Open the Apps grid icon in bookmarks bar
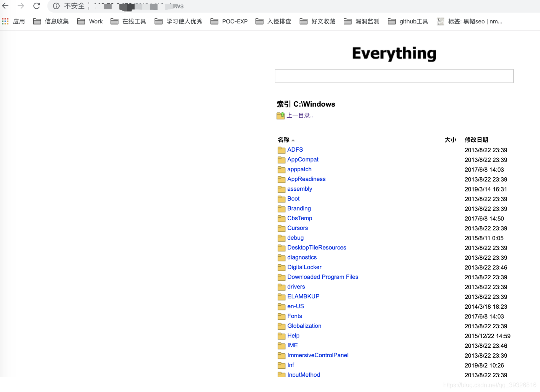Viewport: 540px width, 392px height. click(5, 21)
